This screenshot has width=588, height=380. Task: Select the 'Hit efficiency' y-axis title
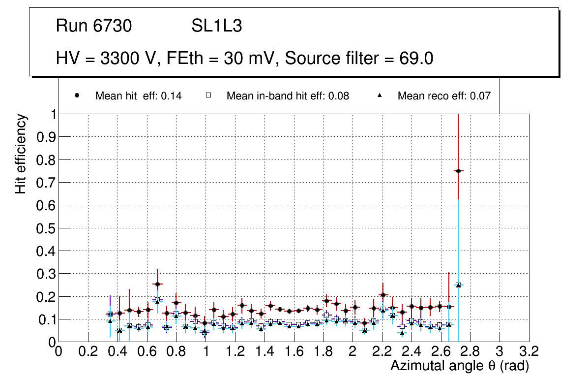click(x=21, y=154)
